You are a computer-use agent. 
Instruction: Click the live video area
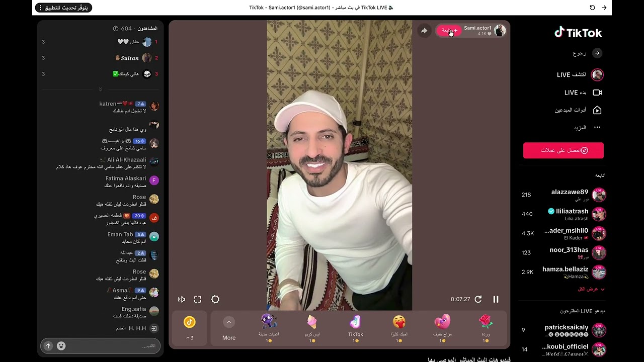(x=339, y=165)
